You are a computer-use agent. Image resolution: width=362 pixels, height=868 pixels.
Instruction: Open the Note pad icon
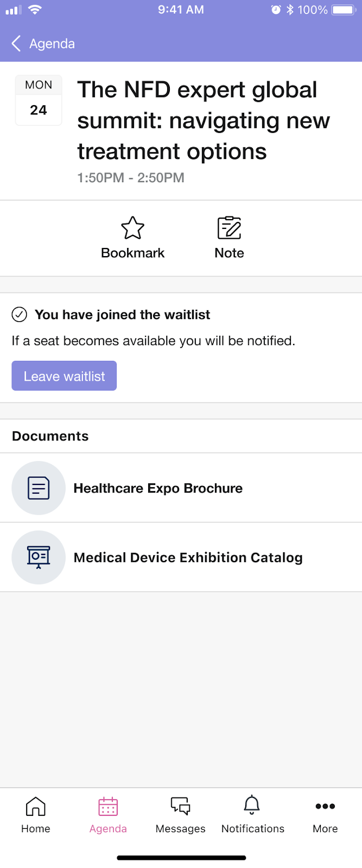pyautogui.click(x=229, y=228)
